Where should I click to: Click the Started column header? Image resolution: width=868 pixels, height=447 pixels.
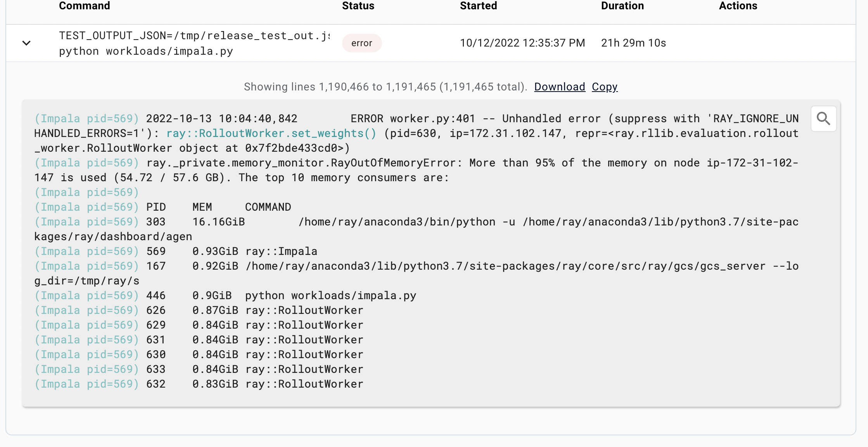pyautogui.click(x=478, y=6)
